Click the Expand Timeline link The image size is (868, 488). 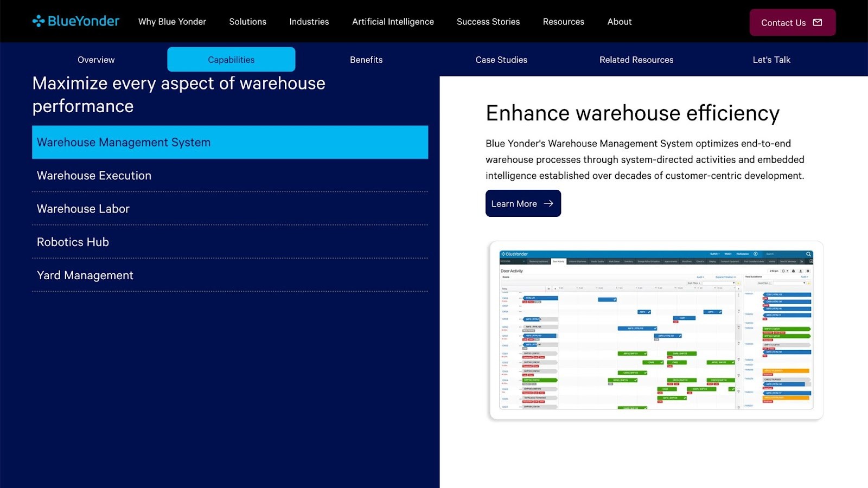point(726,277)
